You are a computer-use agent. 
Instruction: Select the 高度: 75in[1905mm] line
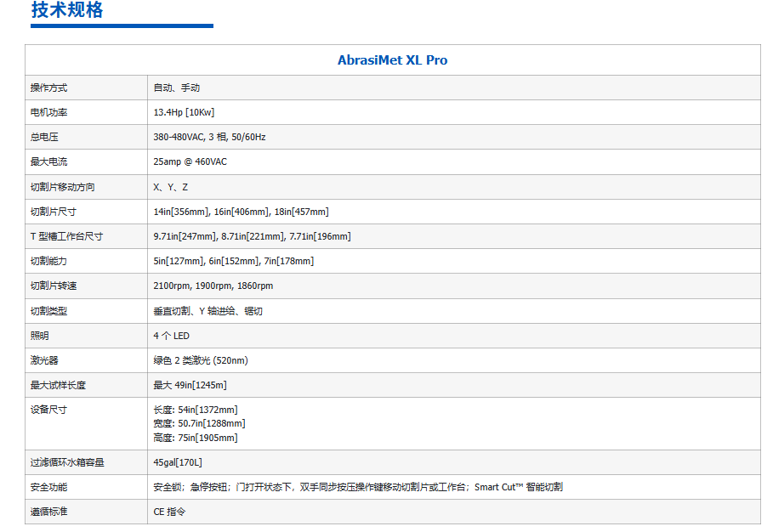[196, 438]
